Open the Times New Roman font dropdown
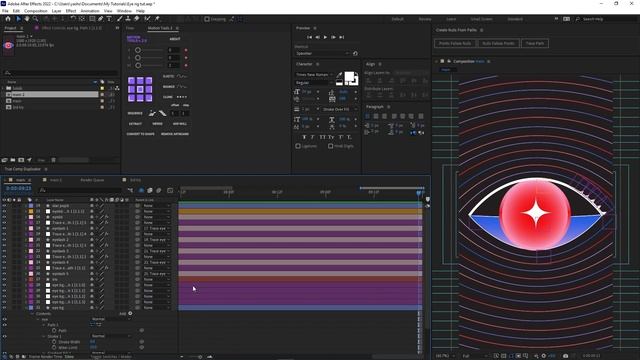640x360 pixels. (314, 75)
